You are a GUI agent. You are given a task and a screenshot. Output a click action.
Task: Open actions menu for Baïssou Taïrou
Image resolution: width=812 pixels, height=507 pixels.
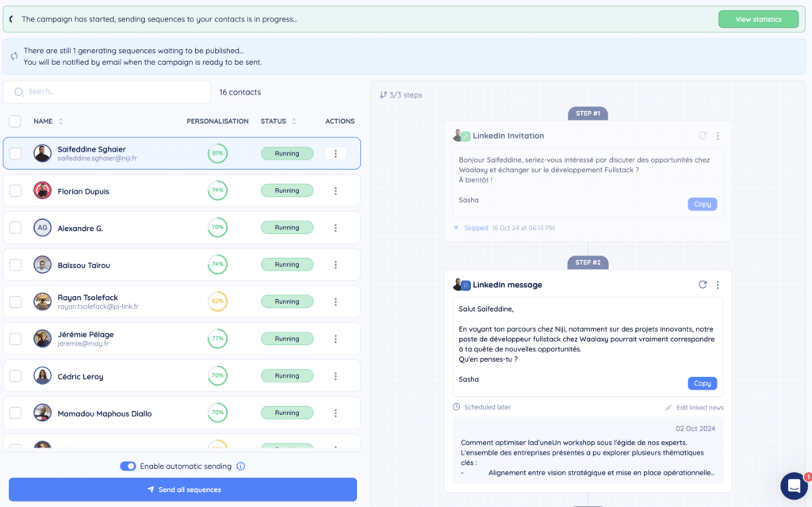[335, 265]
